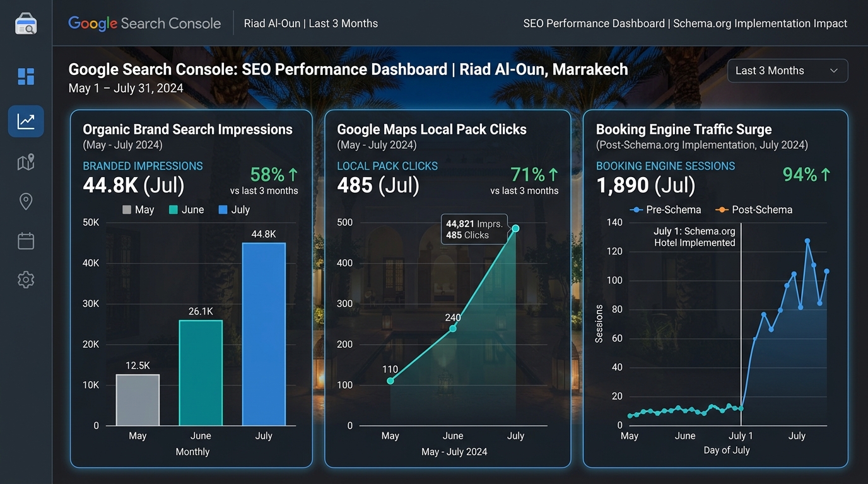This screenshot has height=484, width=868.
Task: Select the blue July bar in the impressions chart
Action: [x=264, y=335]
